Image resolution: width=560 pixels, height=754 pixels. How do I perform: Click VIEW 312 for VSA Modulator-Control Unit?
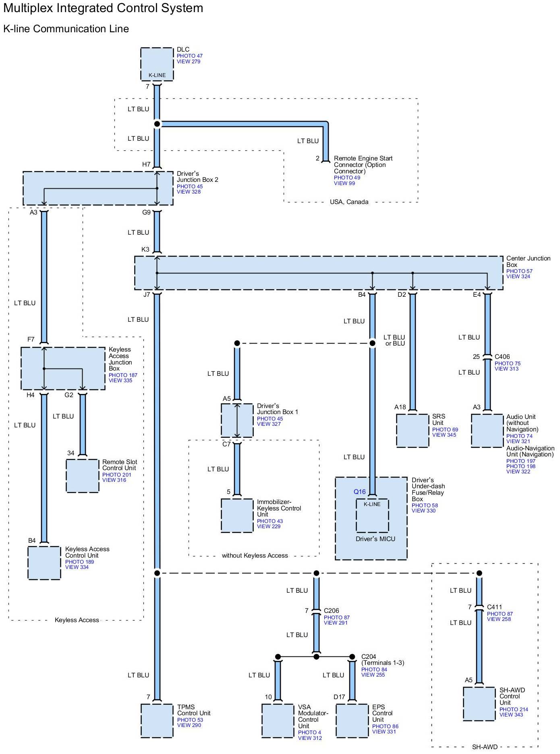click(x=310, y=738)
